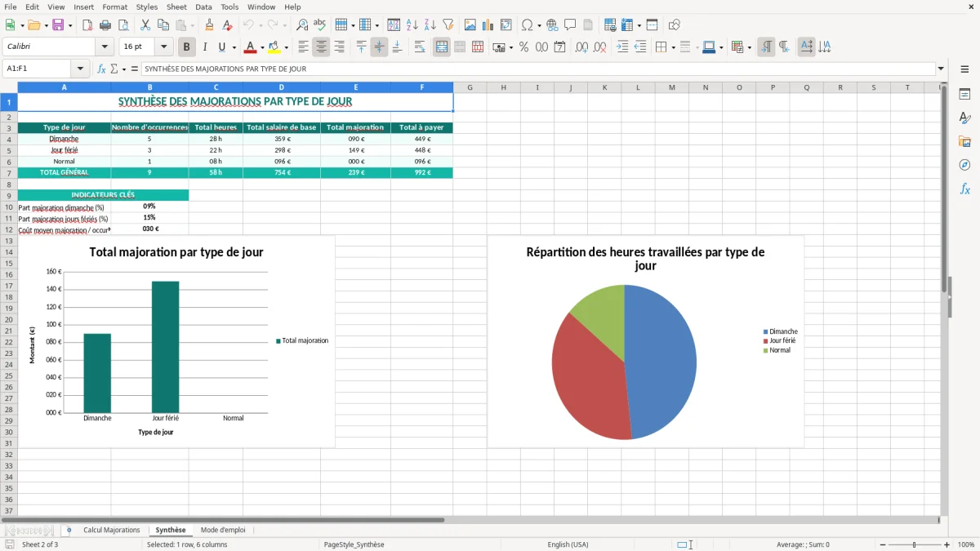Open font color dropdown arrow
The width and height of the screenshot is (980, 551).
click(262, 47)
